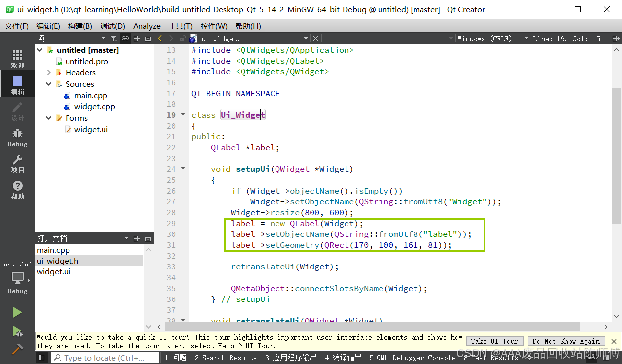Click the filter tree icon in project panel

(x=113, y=38)
